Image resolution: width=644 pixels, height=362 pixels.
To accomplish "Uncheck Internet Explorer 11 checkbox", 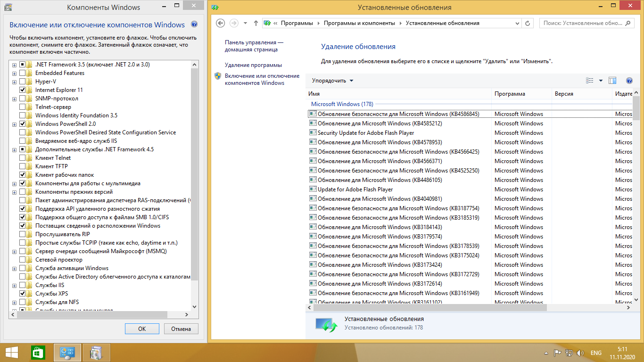I will 23,90.
